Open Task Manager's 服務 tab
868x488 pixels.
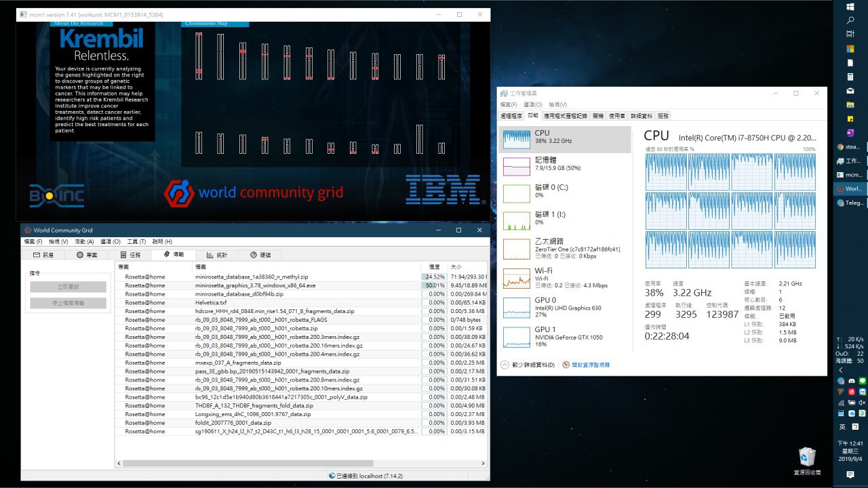coord(663,116)
